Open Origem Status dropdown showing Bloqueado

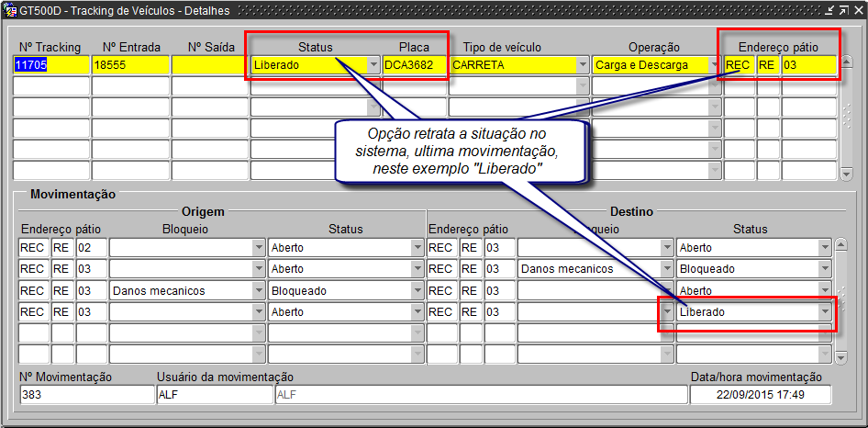417,290
